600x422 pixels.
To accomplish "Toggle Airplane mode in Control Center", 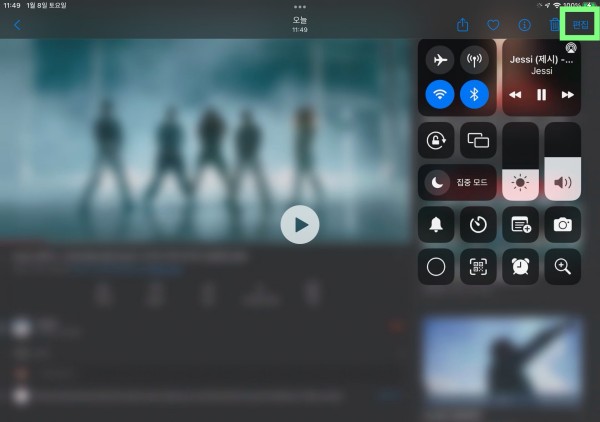I will coord(438,60).
